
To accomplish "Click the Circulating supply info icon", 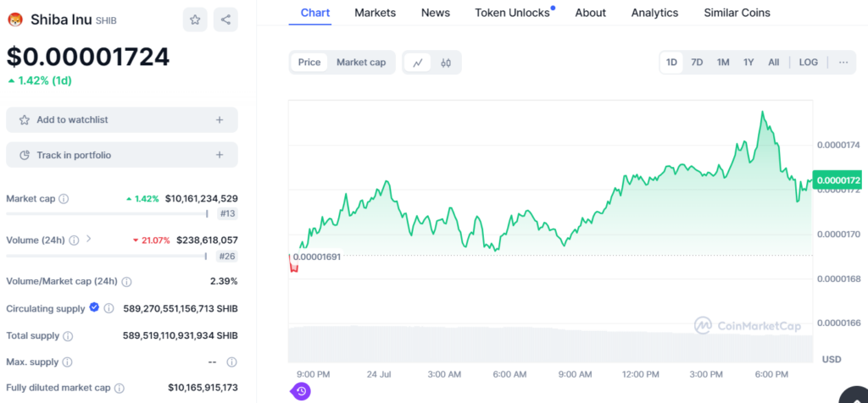I will 109,308.
